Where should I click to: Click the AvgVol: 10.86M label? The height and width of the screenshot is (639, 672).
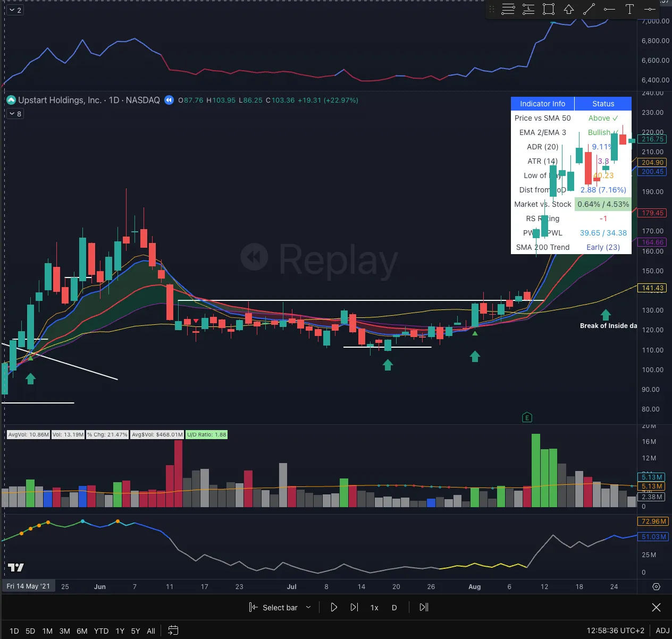tap(29, 434)
